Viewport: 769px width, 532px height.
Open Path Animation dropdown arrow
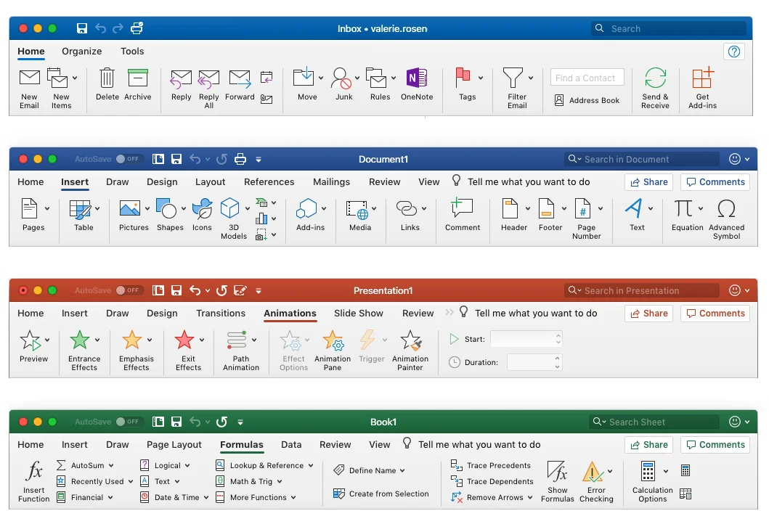[254, 339]
